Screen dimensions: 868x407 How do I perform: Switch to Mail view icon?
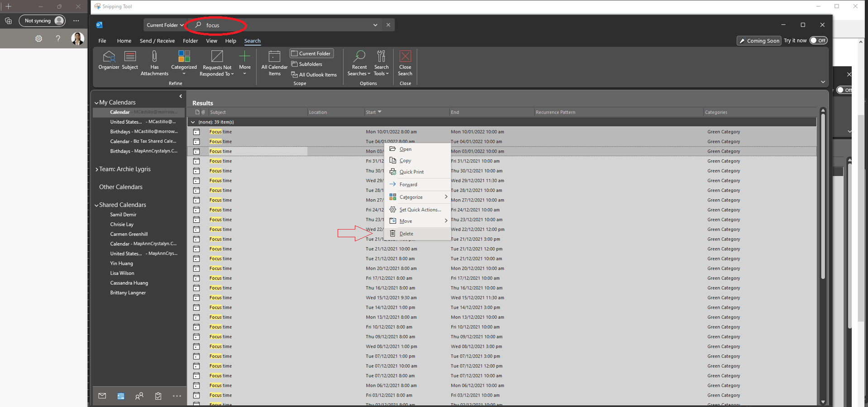pyautogui.click(x=102, y=396)
